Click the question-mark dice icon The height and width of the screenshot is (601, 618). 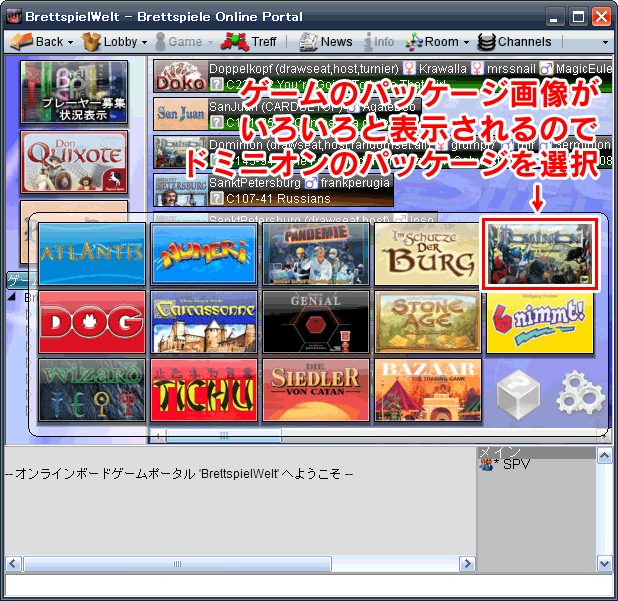[518, 393]
